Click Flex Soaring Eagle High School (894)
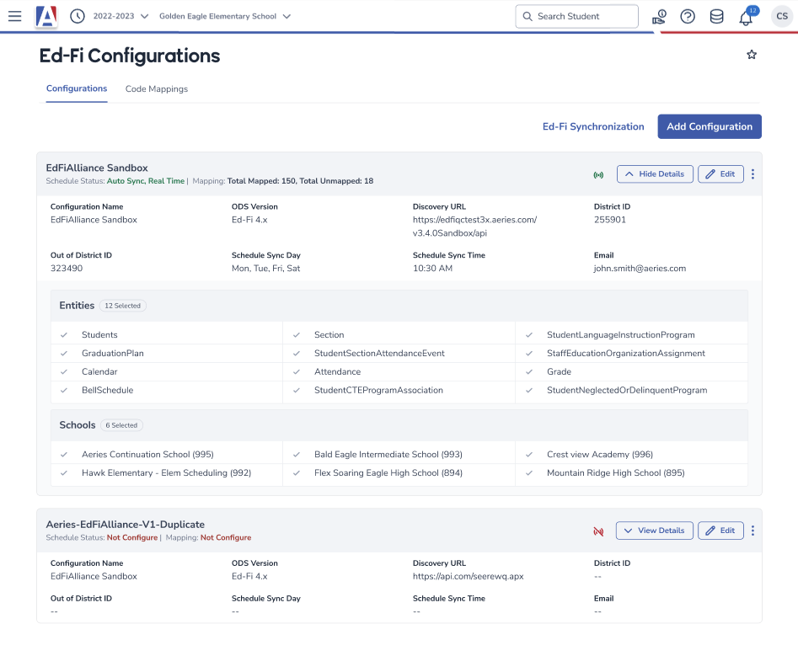Screen dimensions: 798x672 pos(388,472)
